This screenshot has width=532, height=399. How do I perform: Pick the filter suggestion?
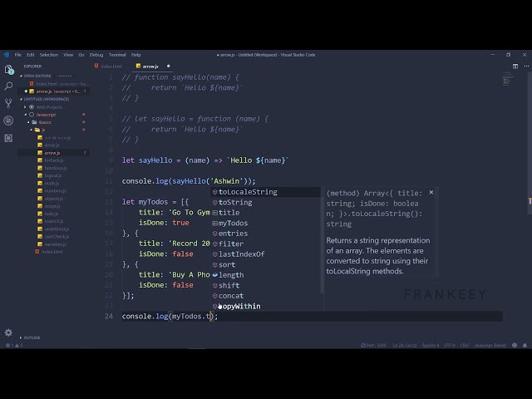265,244
